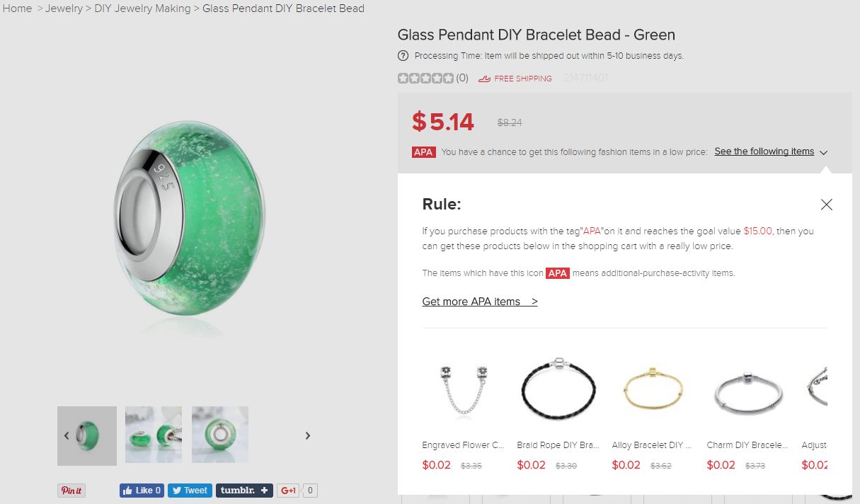Viewport: 860px width, 504px height.
Task: Click the Google +1 button
Action: click(x=289, y=490)
